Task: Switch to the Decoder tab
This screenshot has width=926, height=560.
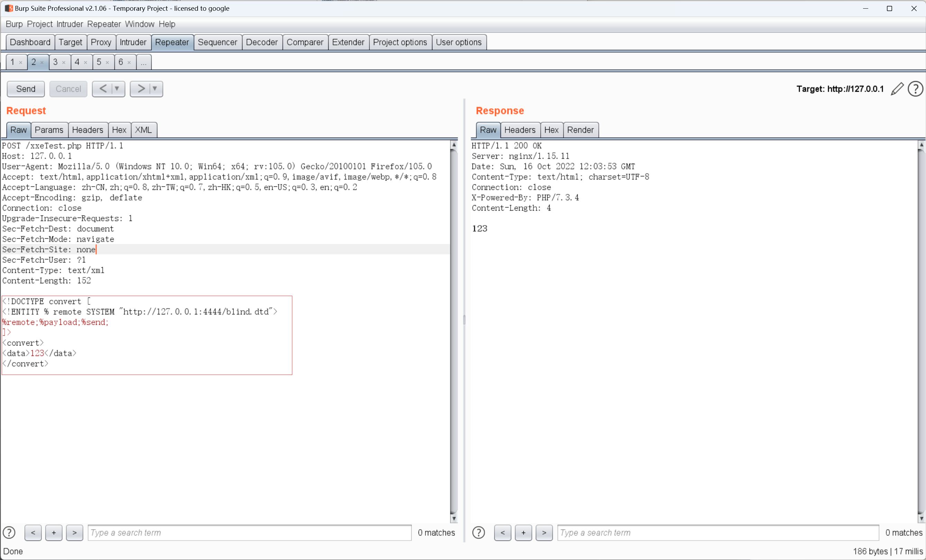Action: tap(262, 42)
